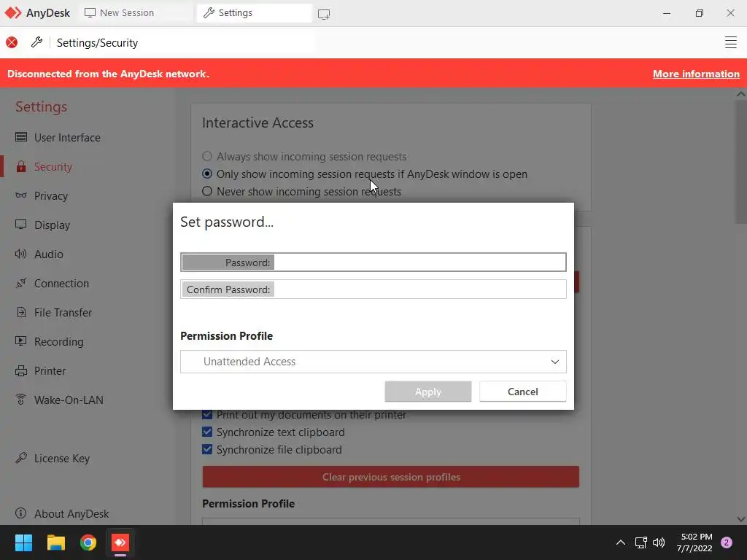Click the AnyDesk logo icon
Image resolution: width=747 pixels, height=560 pixels.
(13, 13)
